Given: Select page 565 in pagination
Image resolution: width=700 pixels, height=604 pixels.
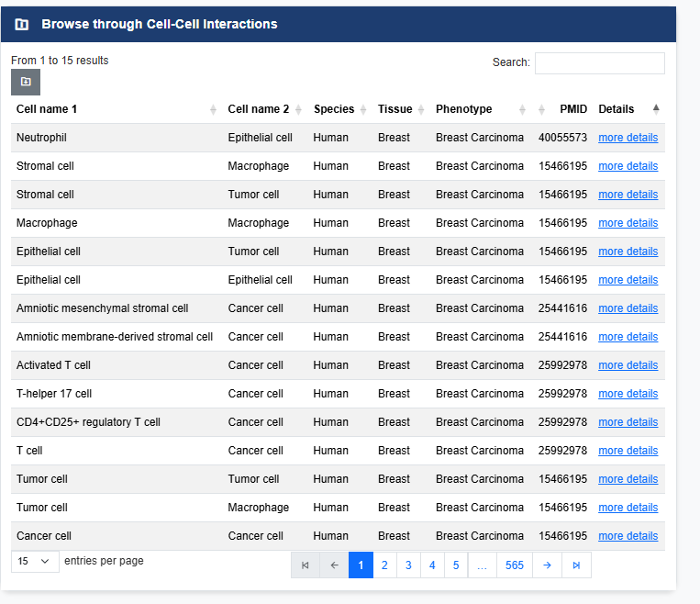Looking at the screenshot, I should (x=515, y=565).
